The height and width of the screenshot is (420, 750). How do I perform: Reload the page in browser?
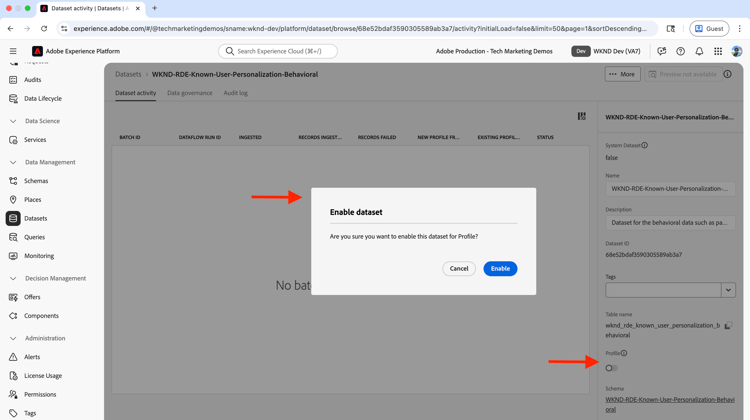tap(44, 29)
